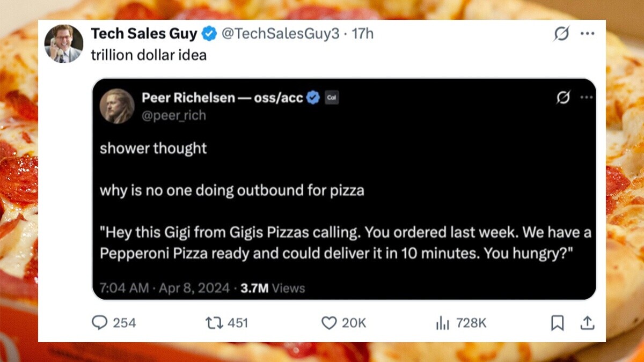The height and width of the screenshot is (362, 644).
Task: Open the @peer_rich handle
Action: [173, 115]
